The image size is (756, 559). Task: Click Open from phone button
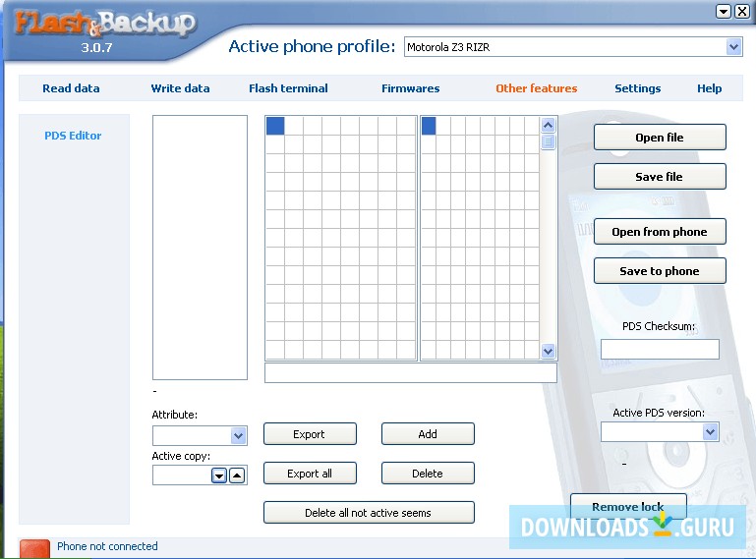[x=660, y=231]
